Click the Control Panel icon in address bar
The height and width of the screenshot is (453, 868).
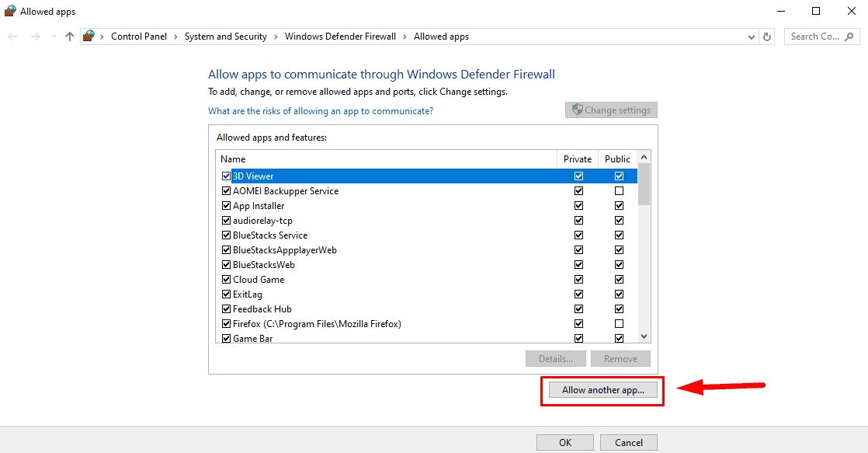point(89,37)
